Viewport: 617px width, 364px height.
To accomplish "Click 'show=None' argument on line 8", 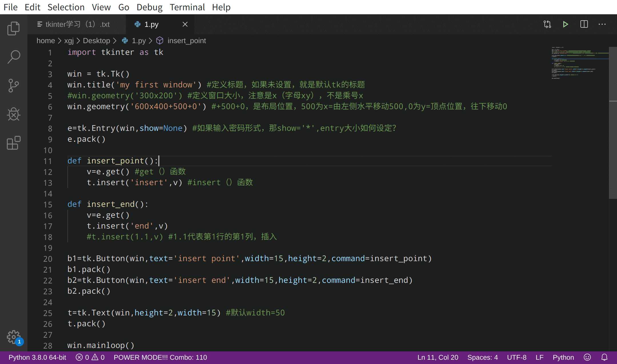I will tap(161, 128).
